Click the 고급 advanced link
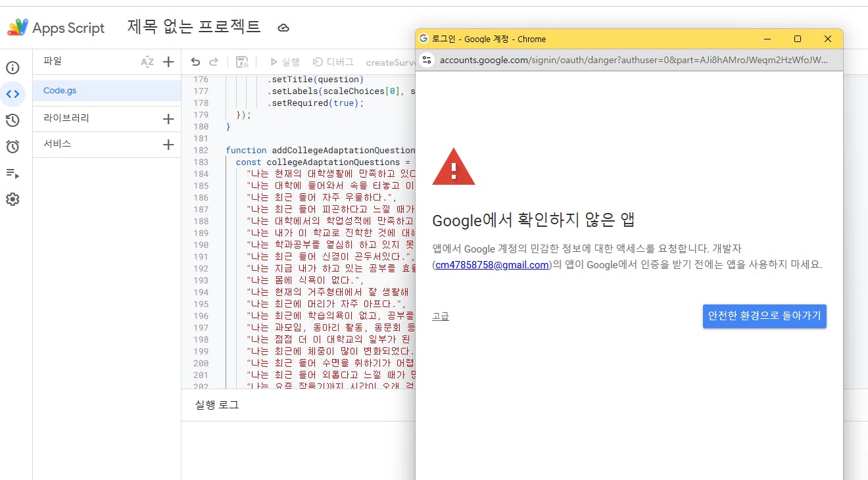 pyautogui.click(x=441, y=316)
